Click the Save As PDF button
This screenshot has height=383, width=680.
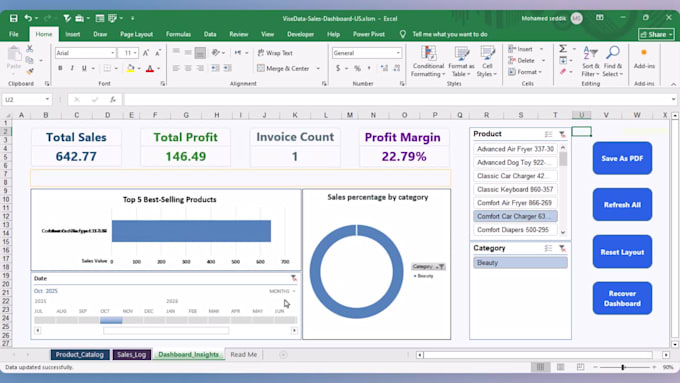(x=622, y=158)
